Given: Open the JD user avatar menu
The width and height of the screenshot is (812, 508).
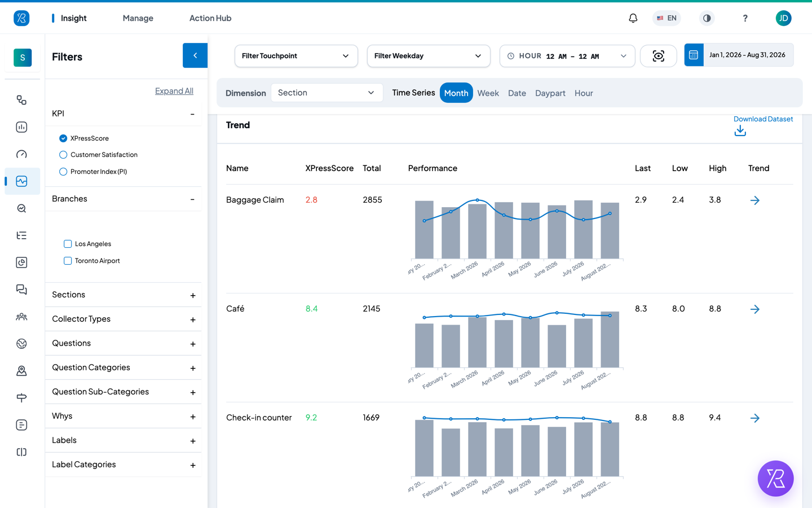Looking at the screenshot, I should [783, 18].
